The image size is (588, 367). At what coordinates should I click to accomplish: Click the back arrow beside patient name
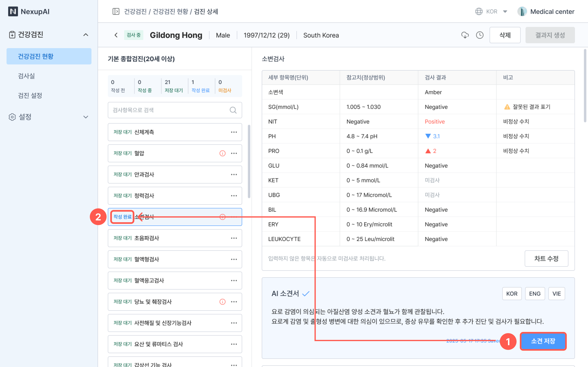click(x=116, y=35)
